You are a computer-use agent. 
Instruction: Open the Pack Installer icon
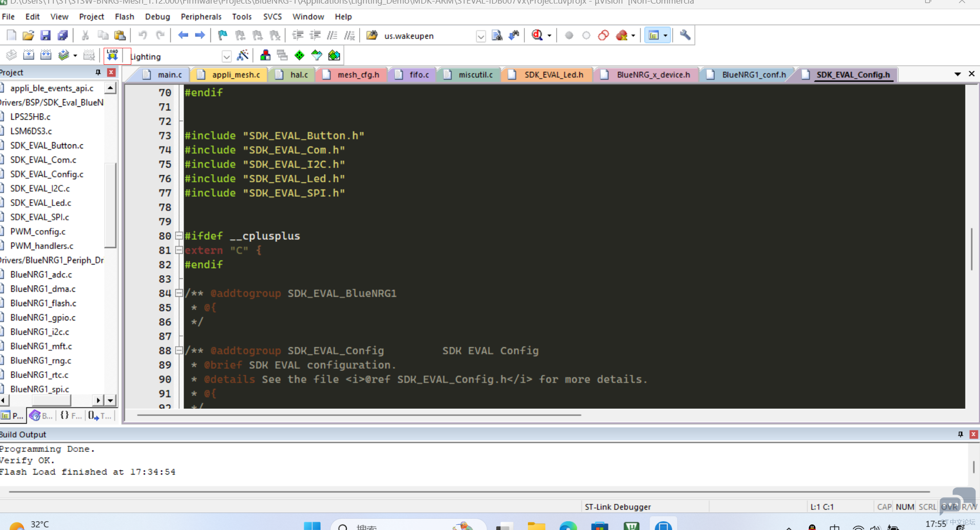335,55
